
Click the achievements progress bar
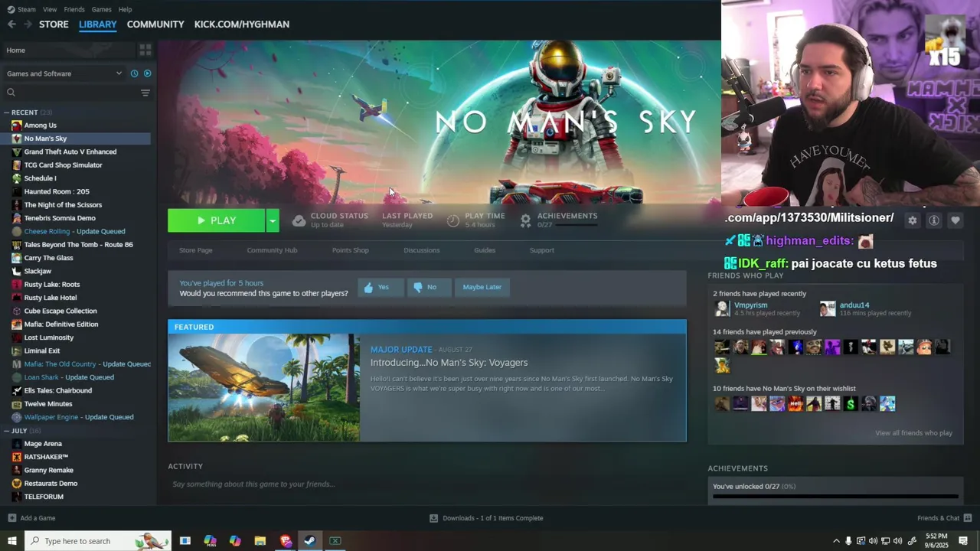click(x=835, y=497)
